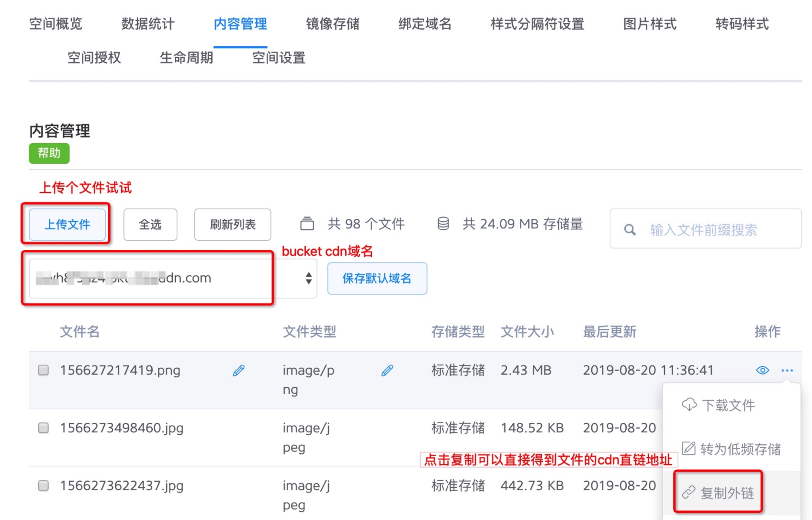Check the box for 156627217419.png

coord(44,370)
